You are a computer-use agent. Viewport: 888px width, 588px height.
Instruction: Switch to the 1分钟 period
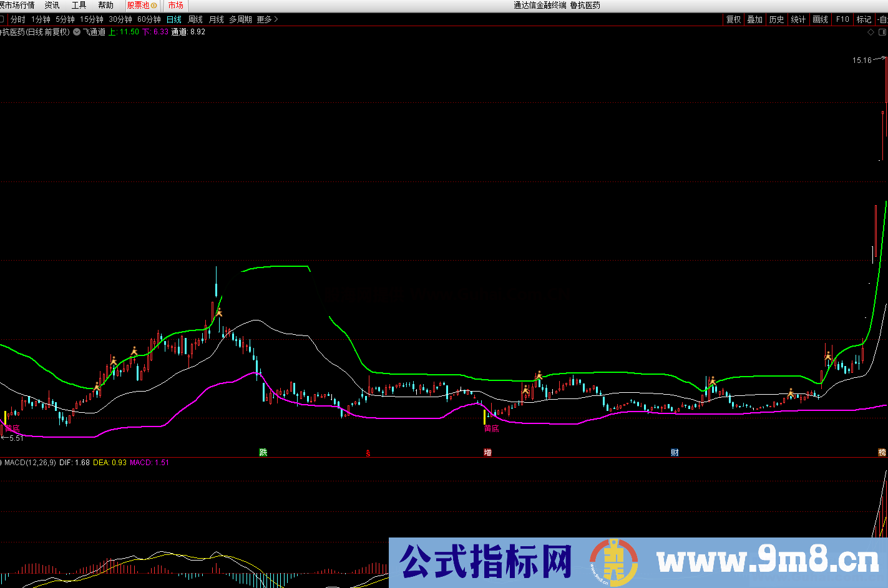(x=41, y=19)
